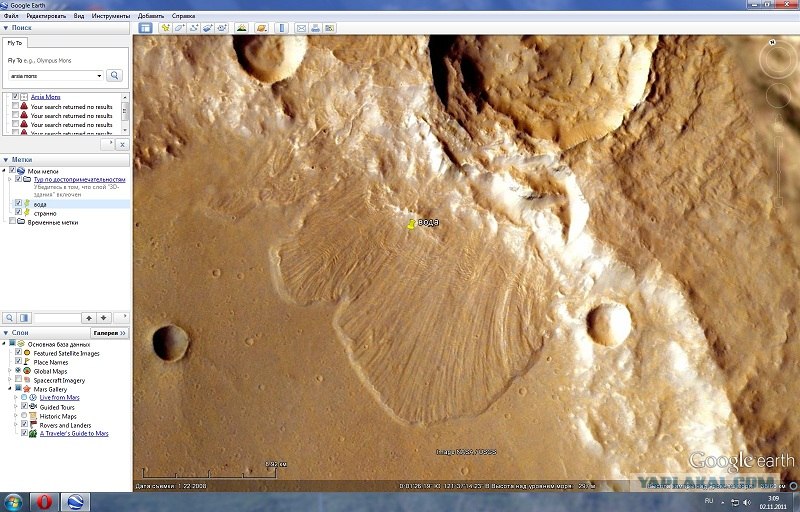This screenshot has height=512, width=800.
Task: Add a path using toolbar icon
Action: click(194, 28)
